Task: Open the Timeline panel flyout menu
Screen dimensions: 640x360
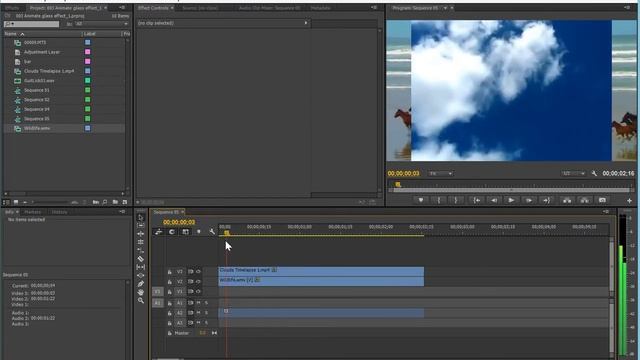Action: click(605, 212)
